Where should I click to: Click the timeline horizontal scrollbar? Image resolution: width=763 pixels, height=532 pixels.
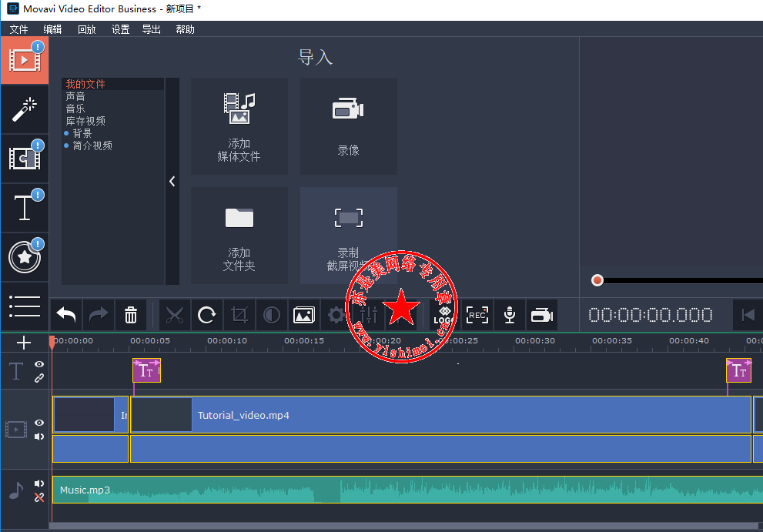coord(403,526)
